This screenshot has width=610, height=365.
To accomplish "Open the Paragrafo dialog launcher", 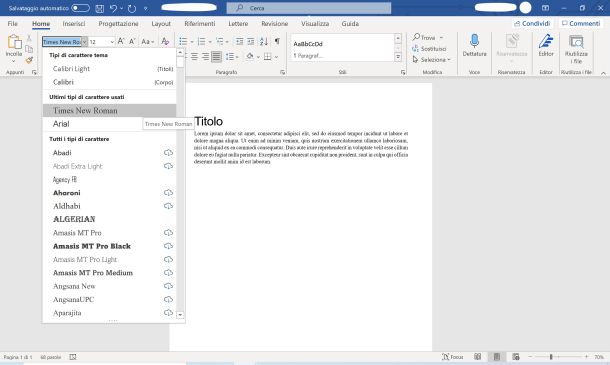I will (282, 72).
